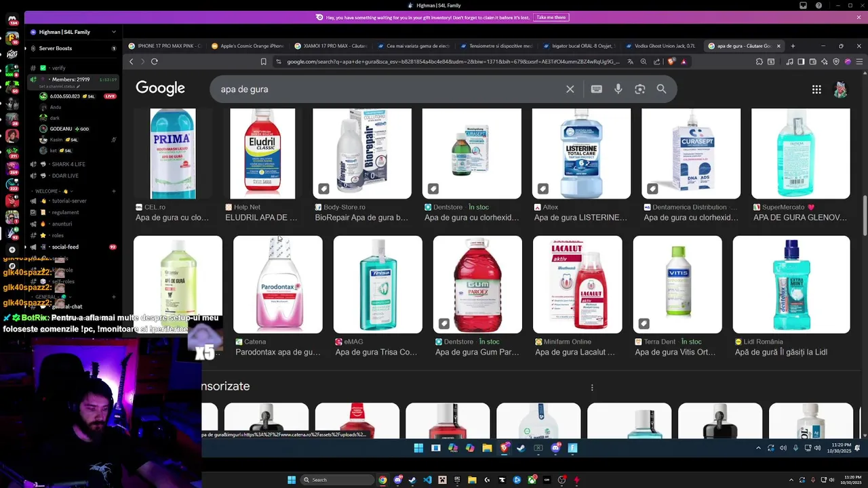The width and height of the screenshot is (868, 488).
Task: Open Windows Start menu on bottom taskbar
Action: [x=292, y=480]
